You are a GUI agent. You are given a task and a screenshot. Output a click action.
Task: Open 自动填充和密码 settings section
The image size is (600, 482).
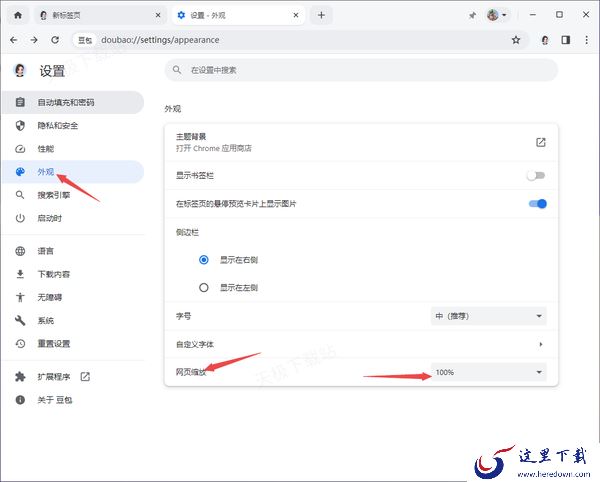pos(73,102)
